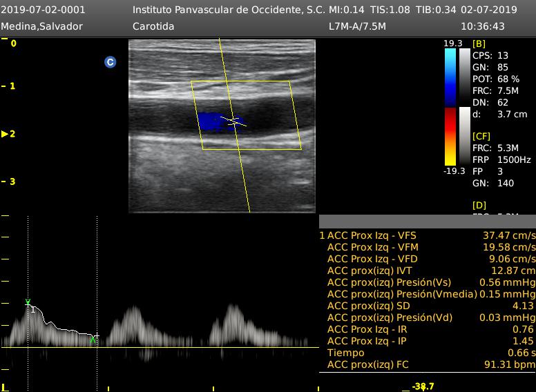Click the FRC: 7.5M frequency parameter
536x392 pixels.
coord(495,91)
